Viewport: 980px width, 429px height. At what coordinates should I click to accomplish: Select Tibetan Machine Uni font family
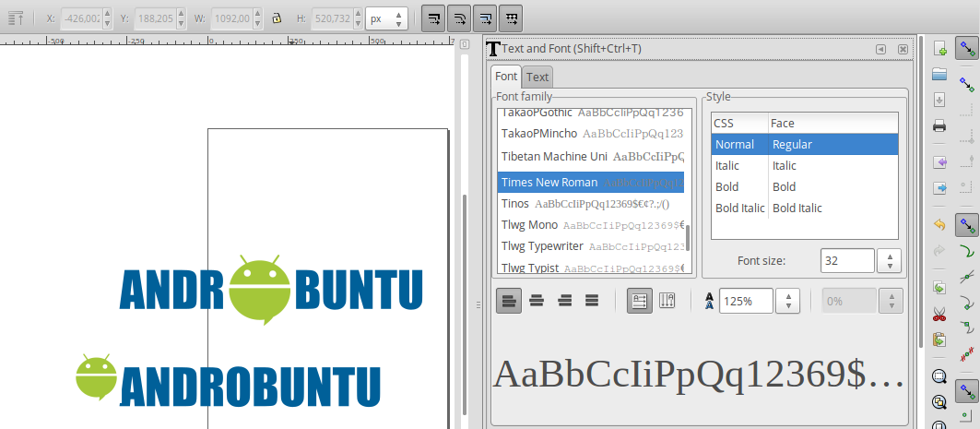tap(591, 156)
